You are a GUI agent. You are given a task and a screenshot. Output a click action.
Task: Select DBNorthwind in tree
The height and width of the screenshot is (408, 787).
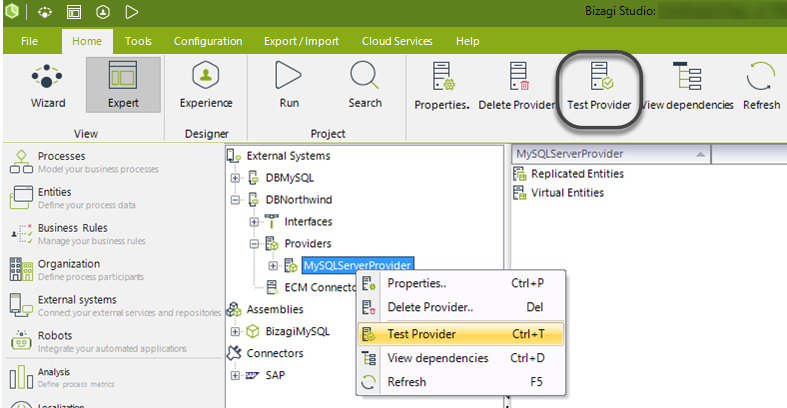click(x=299, y=200)
